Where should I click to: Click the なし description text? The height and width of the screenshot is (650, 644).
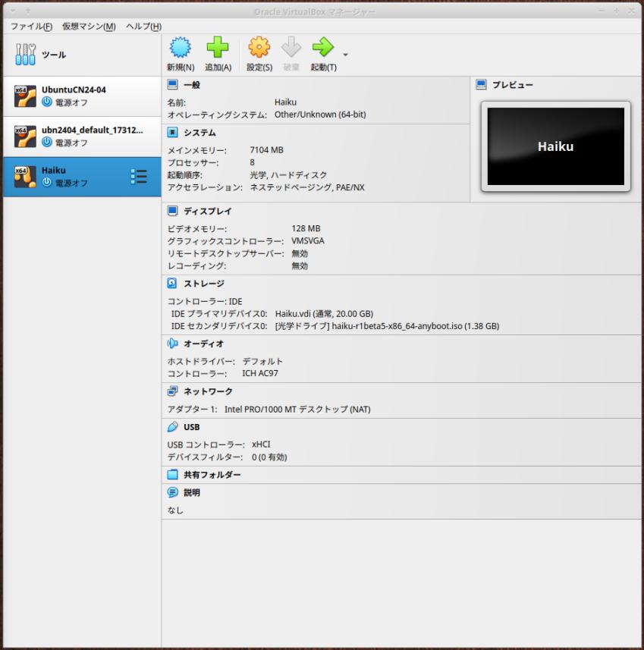(175, 510)
